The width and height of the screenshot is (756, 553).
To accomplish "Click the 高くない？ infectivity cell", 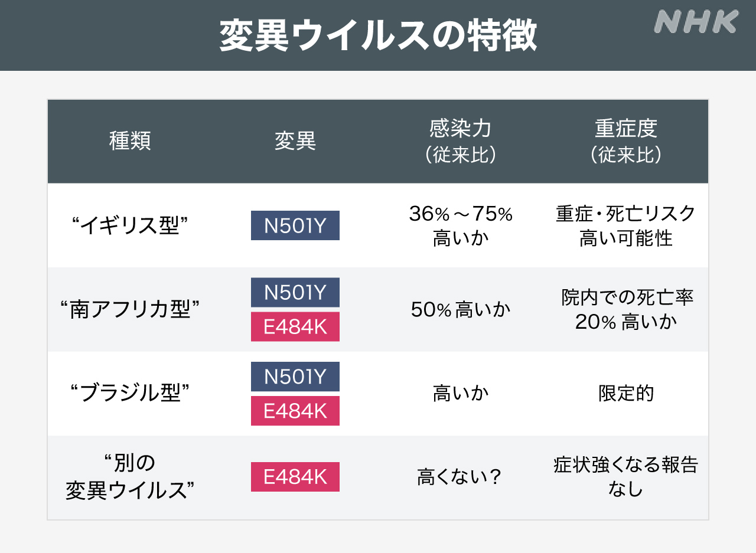I will (x=460, y=477).
